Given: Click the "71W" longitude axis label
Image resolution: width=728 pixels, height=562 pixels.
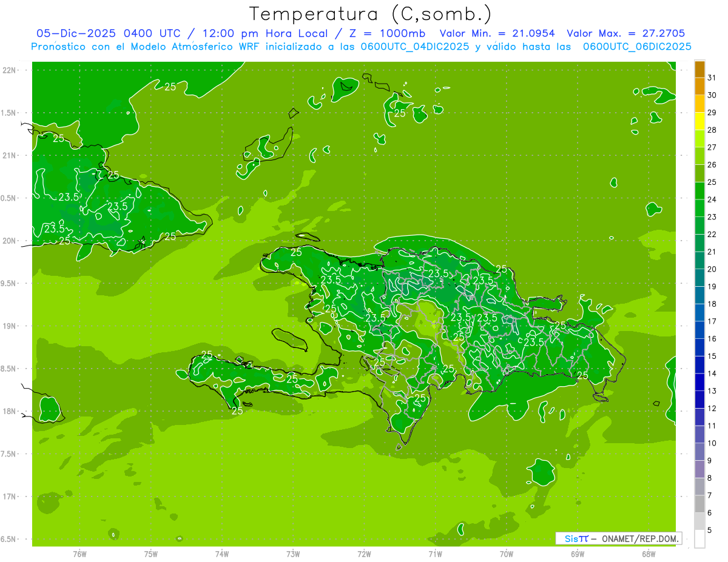Looking at the screenshot, I should (x=435, y=554).
